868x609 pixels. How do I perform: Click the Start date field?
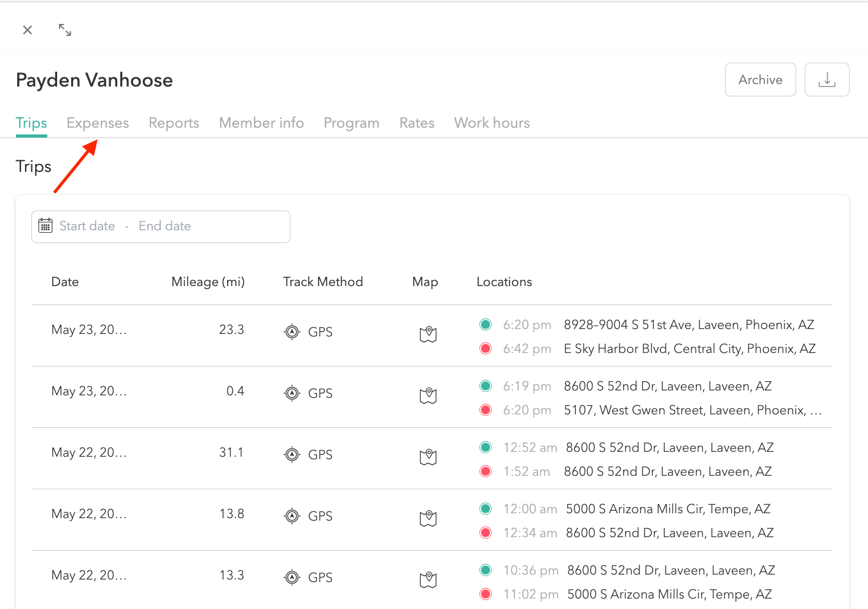point(87,226)
